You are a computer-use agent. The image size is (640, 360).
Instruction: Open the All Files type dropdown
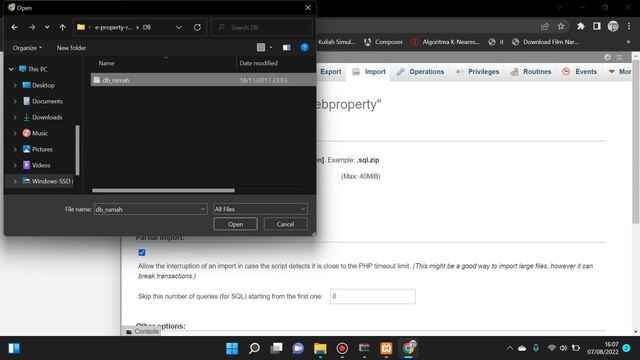pyautogui.click(x=260, y=209)
